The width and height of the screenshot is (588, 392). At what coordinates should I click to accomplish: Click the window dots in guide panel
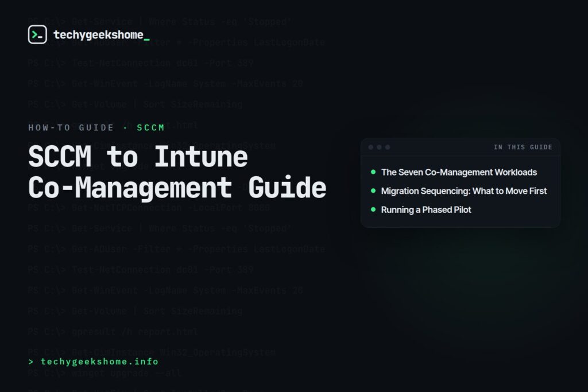click(x=379, y=148)
